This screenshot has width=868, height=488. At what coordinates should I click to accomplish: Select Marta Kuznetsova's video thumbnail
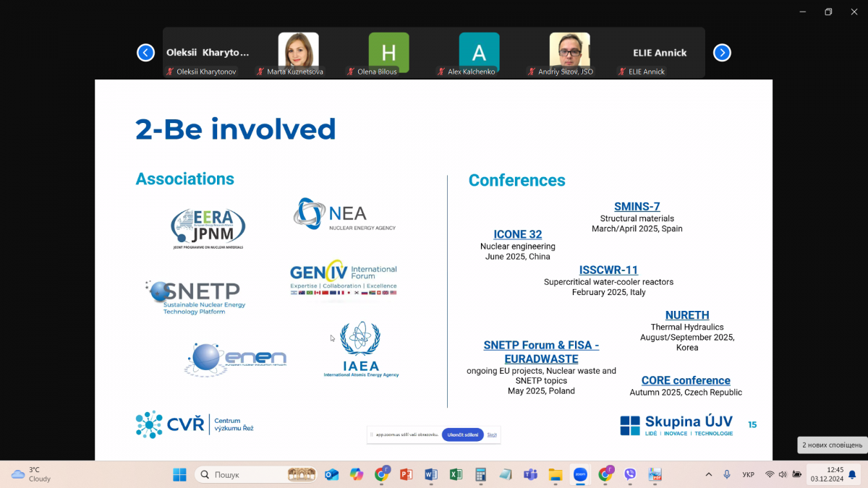pyautogui.click(x=298, y=52)
